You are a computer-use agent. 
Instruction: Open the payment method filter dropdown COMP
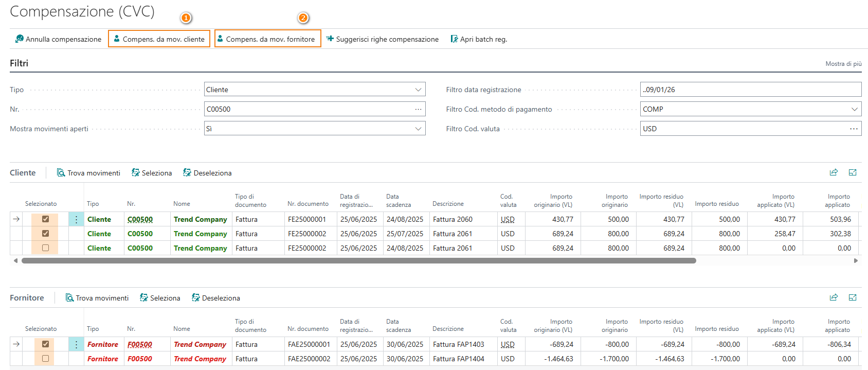click(x=854, y=109)
